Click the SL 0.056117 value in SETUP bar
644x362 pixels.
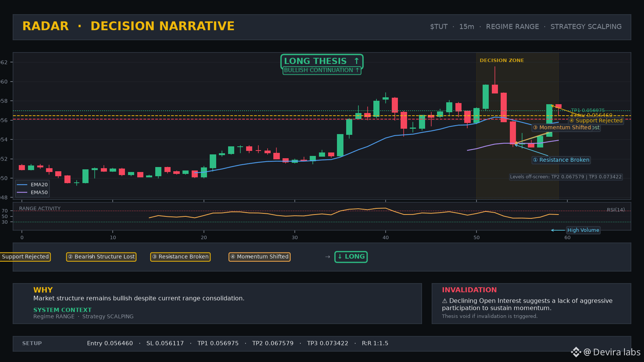point(165,343)
